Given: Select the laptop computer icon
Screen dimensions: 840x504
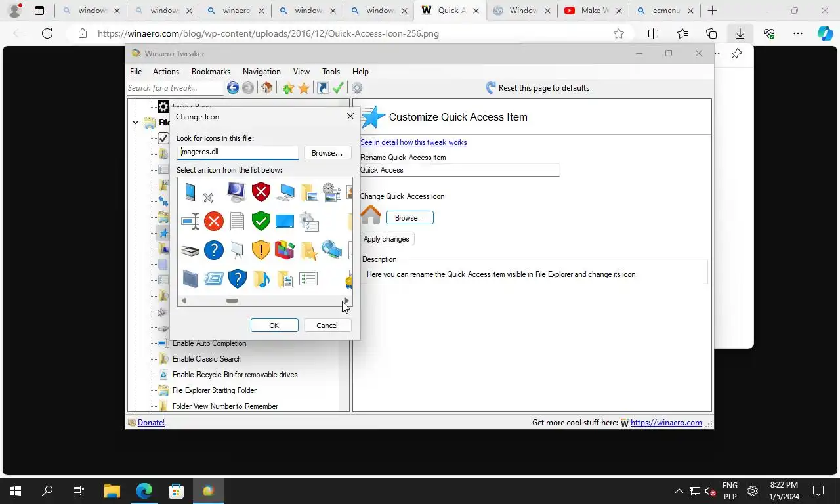Looking at the screenshot, I should point(285,192).
